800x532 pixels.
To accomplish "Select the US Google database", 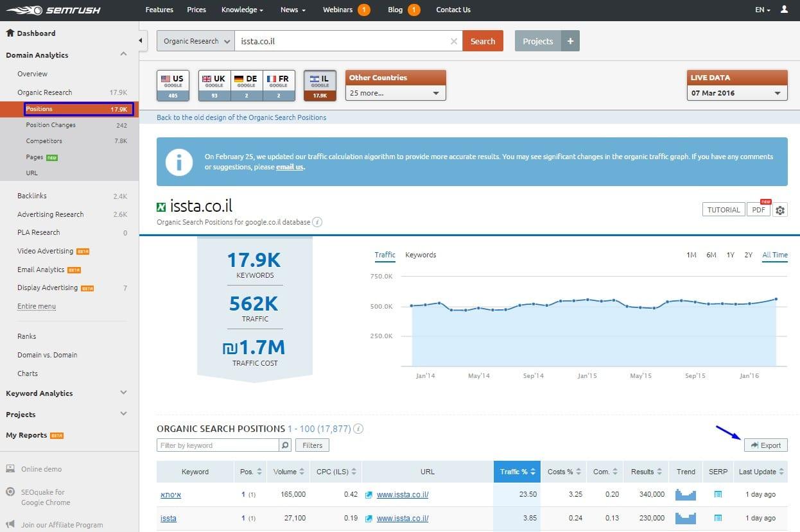I will coord(173,86).
